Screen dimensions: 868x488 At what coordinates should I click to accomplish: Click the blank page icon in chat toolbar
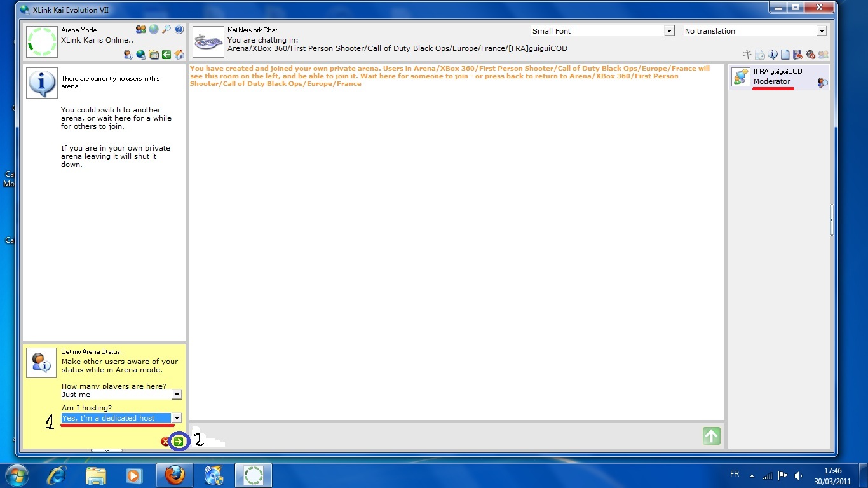(785, 55)
